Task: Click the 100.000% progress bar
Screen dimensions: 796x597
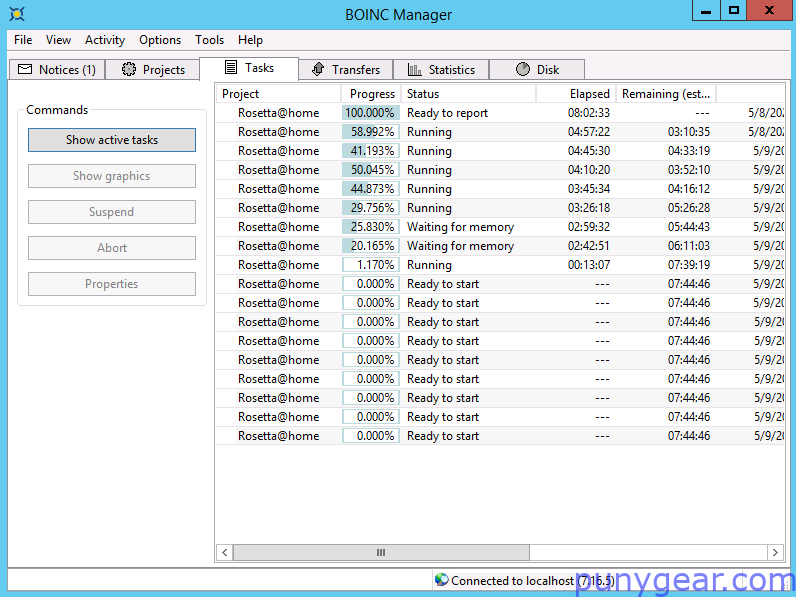Action: 371,113
